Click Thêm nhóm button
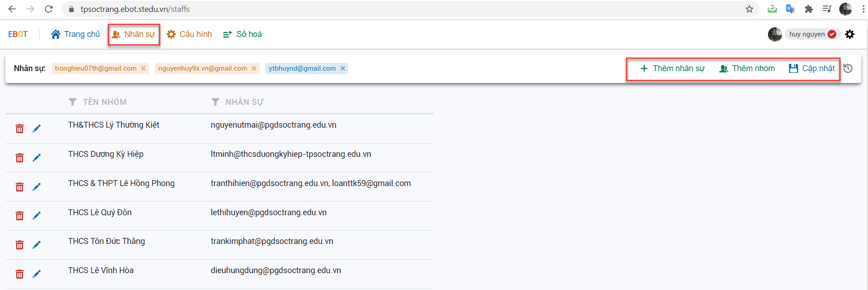Screen dimensions: 868x290 [747, 68]
